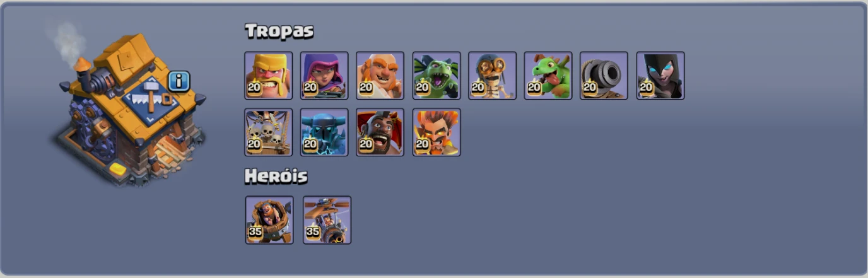Open the Builder Hall info button
868x278 pixels.
coord(179,81)
